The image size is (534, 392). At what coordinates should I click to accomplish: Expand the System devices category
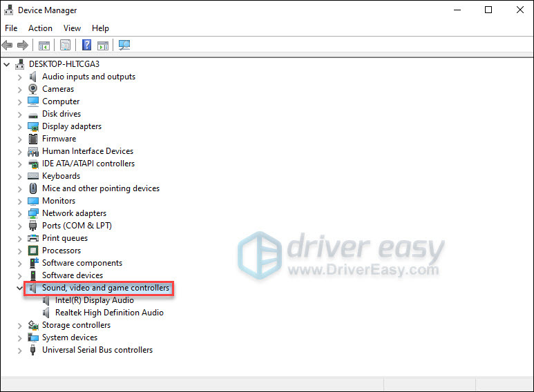click(x=20, y=338)
